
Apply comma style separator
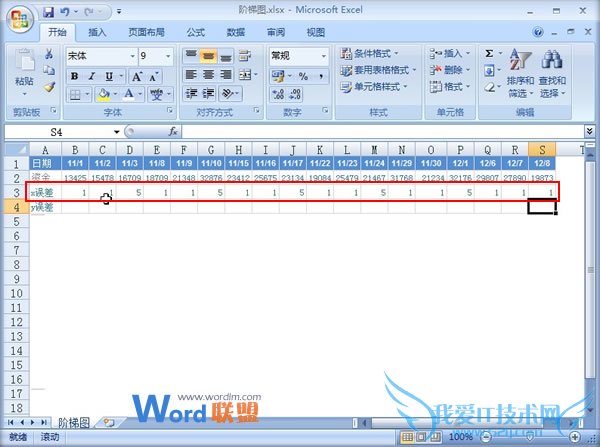pyautogui.click(x=321, y=77)
